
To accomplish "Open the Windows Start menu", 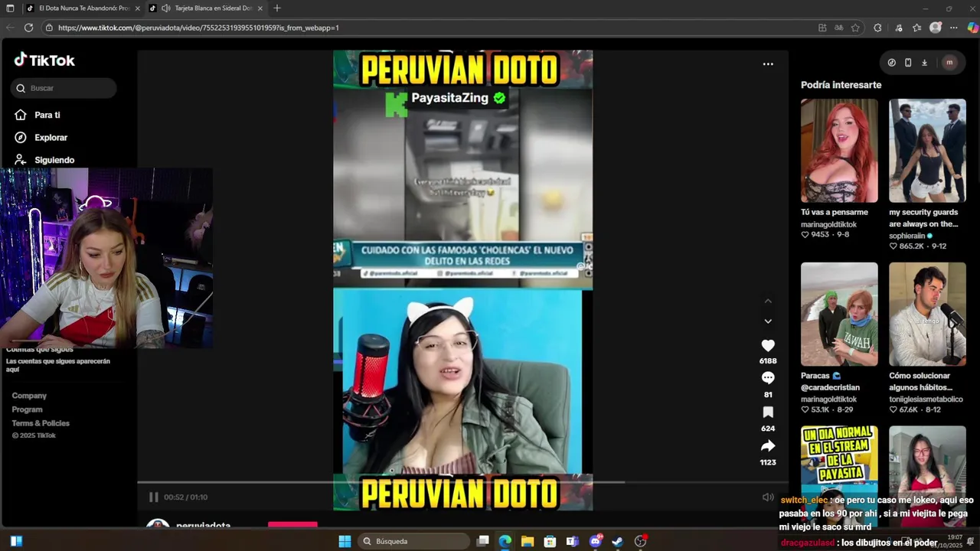I will click(345, 541).
